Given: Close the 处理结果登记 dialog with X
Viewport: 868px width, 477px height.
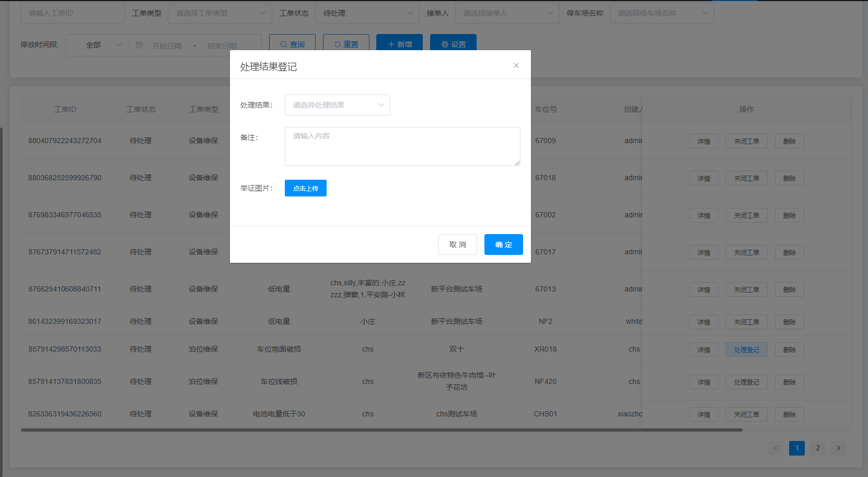Looking at the screenshot, I should (516, 65).
